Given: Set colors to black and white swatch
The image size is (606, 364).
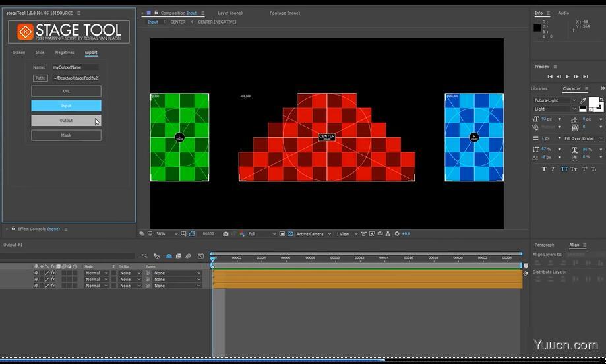Looking at the screenshot, I should tap(582, 109).
